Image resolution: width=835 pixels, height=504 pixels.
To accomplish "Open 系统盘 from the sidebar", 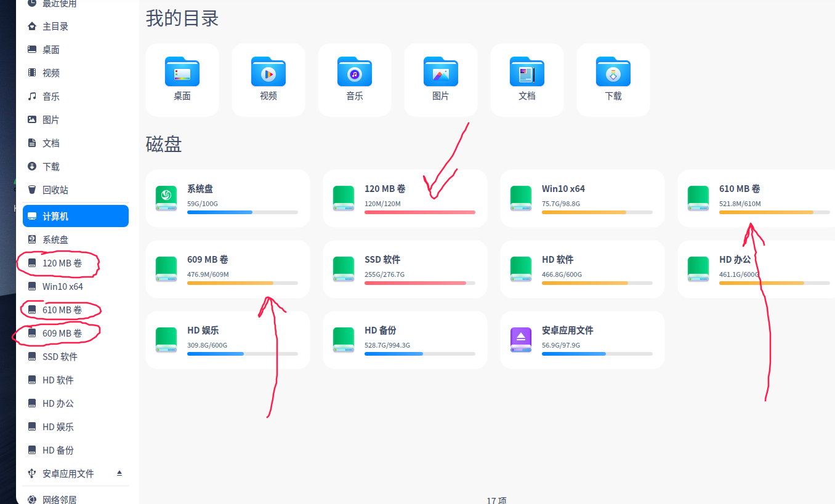I will [76, 239].
